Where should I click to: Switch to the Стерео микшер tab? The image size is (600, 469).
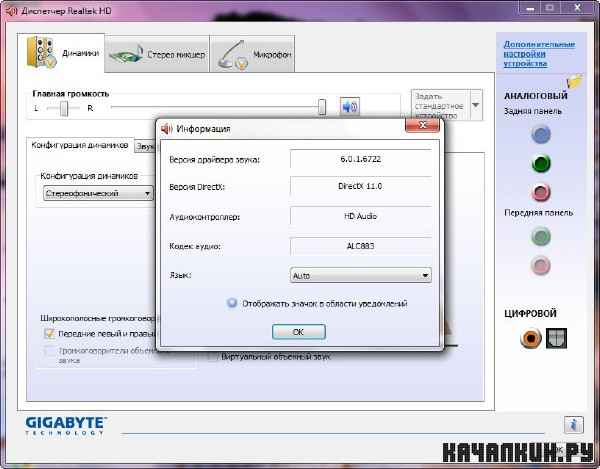(x=157, y=54)
